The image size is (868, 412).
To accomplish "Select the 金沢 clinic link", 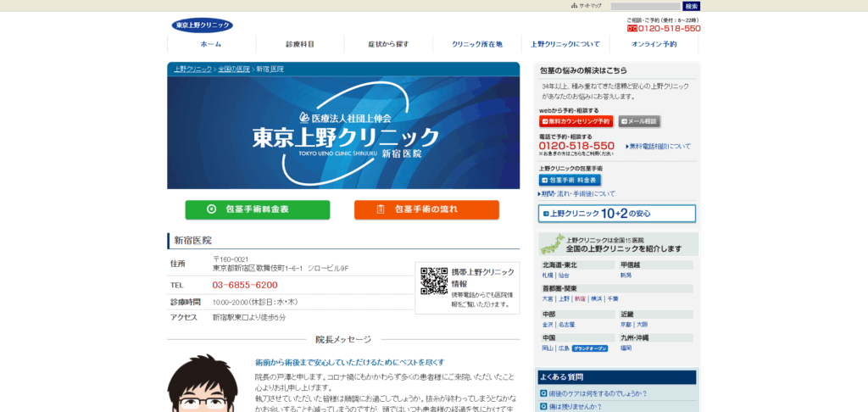I will coord(548,325).
